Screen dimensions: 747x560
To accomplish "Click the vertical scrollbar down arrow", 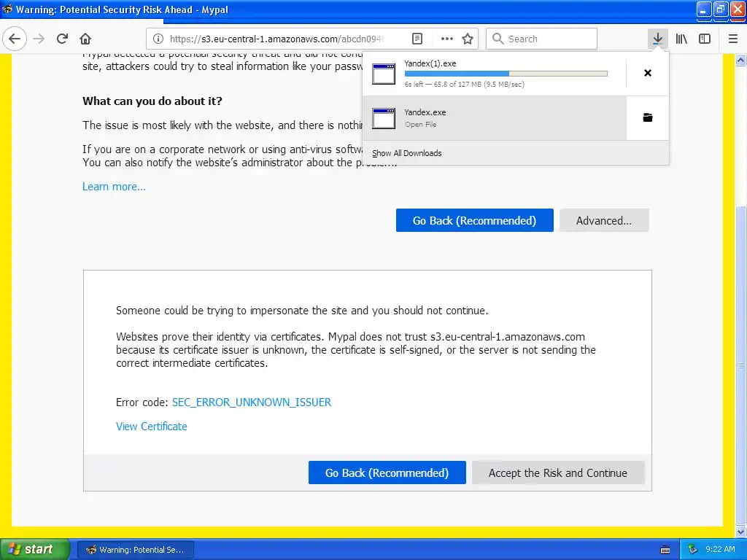I will (x=741, y=532).
